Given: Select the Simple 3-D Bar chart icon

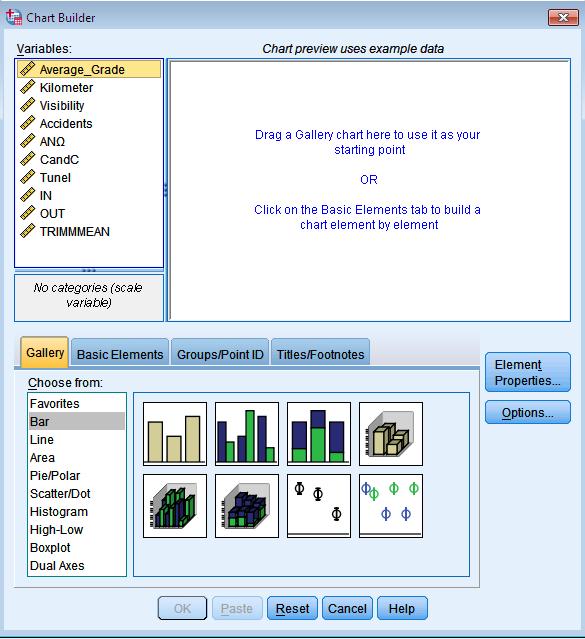Looking at the screenshot, I should (391, 434).
